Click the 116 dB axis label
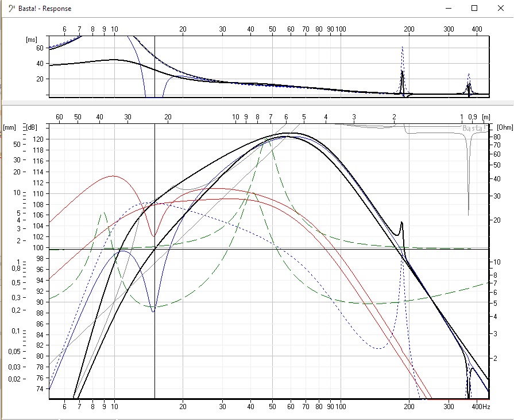Viewport: 514px width, 420px height. (38, 161)
